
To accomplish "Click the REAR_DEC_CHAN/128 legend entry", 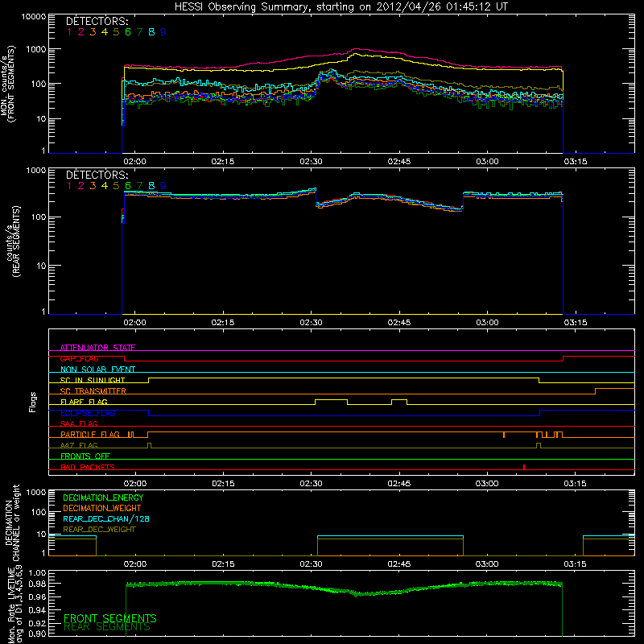I will tap(106, 519).
